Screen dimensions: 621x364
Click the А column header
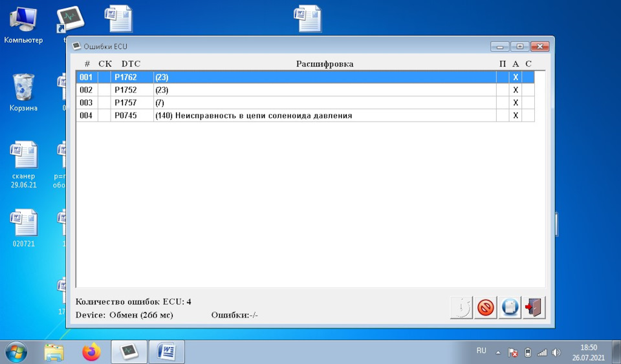(516, 64)
